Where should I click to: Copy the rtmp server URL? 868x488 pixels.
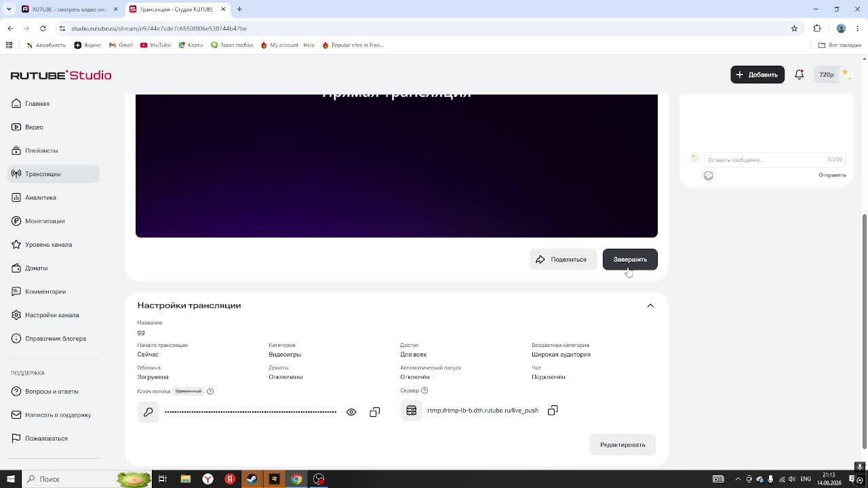click(553, 410)
